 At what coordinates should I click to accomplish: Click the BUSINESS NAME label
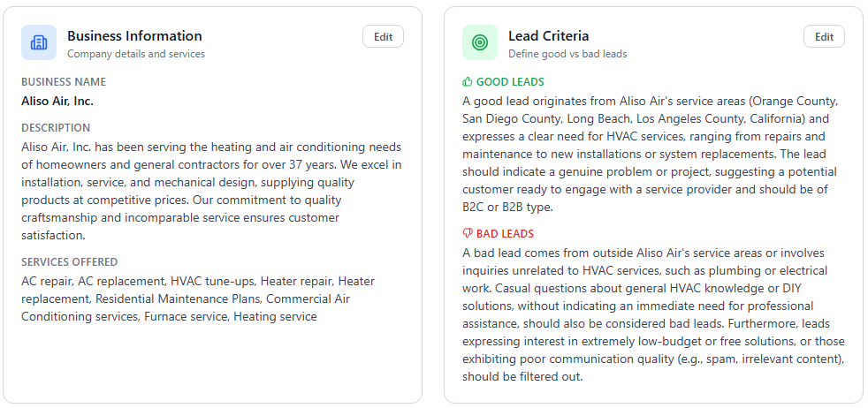(64, 82)
